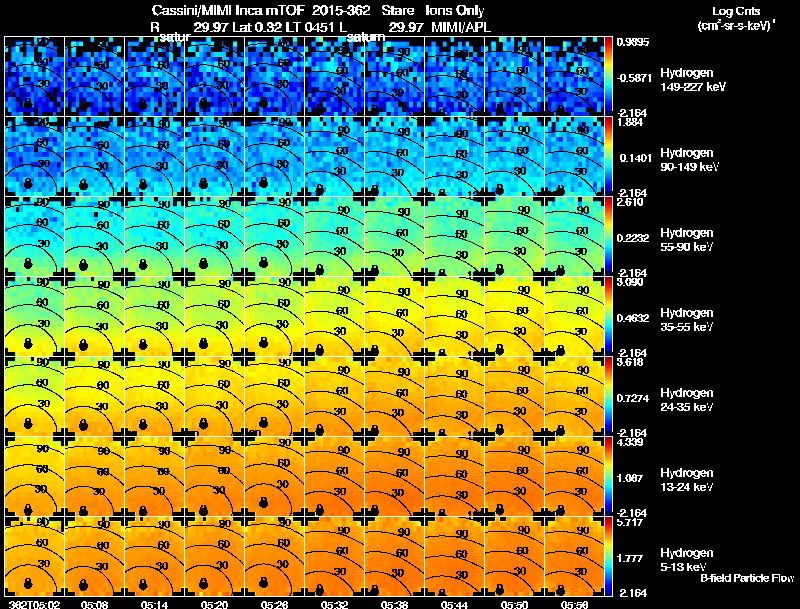Select the 05:26 time axis label
The height and width of the screenshot is (609, 800).
point(274,604)
